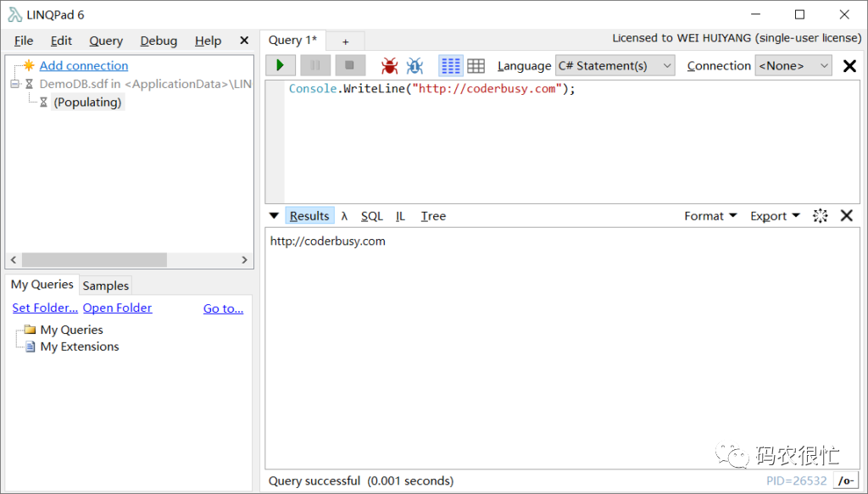Click the Set Folder... link
This screenshot has width=868, height=494.
[45, 308]
